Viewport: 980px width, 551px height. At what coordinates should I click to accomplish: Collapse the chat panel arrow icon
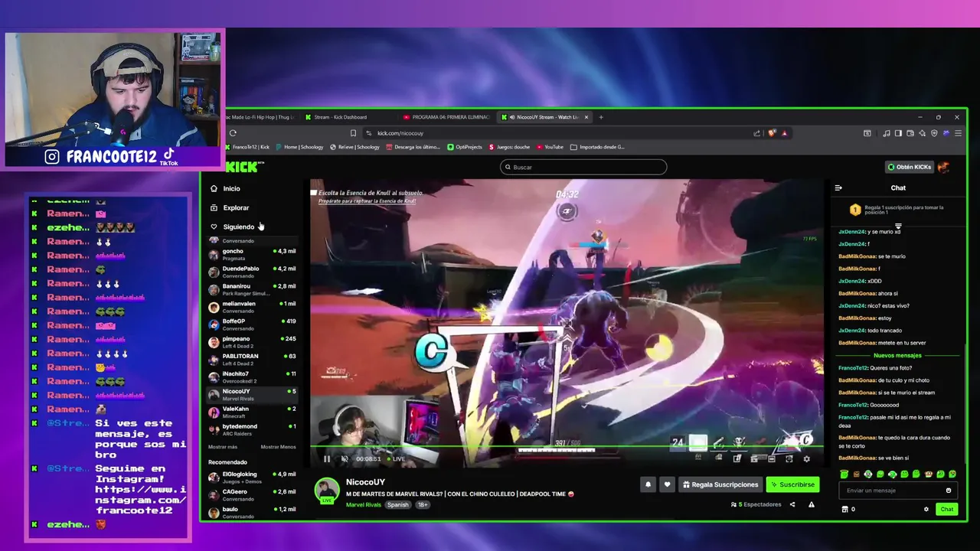pos(838,187)
